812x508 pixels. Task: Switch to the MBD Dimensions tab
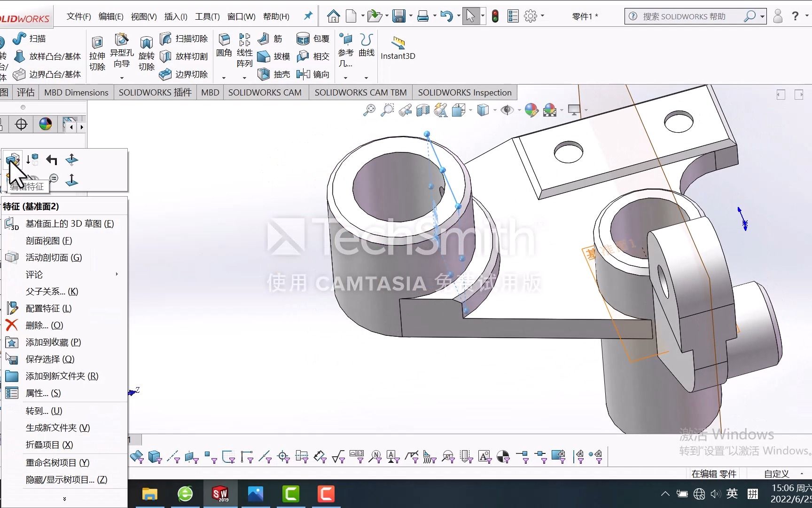point(76,93)
